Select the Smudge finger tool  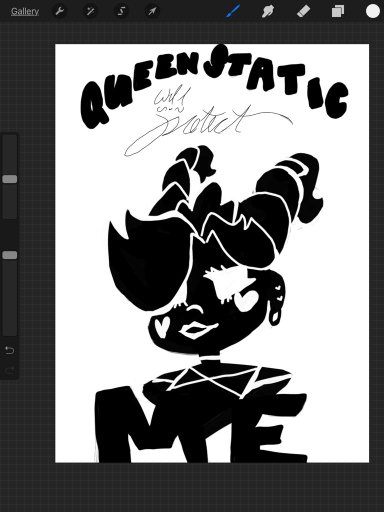tap(268, 11)
